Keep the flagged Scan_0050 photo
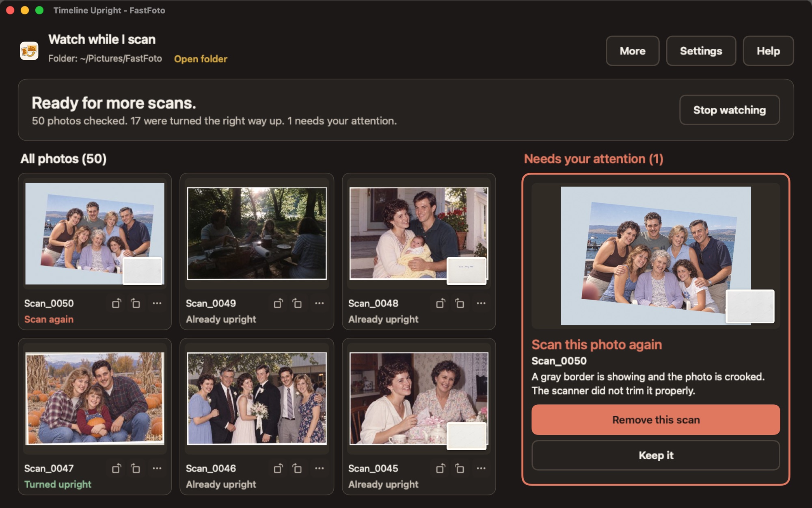 pyautogui.click(x=656, y=455)
